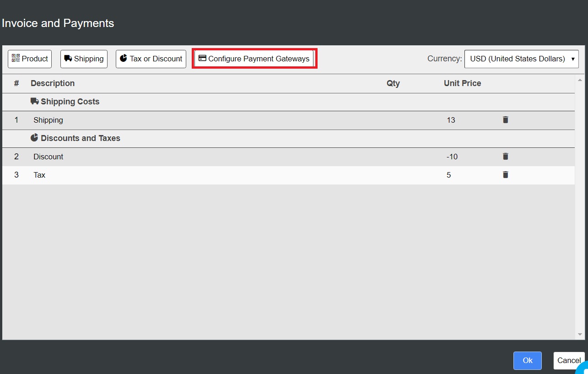Click row number 3
The height and width of the screenshot is (374, 588).
(16, 175)
